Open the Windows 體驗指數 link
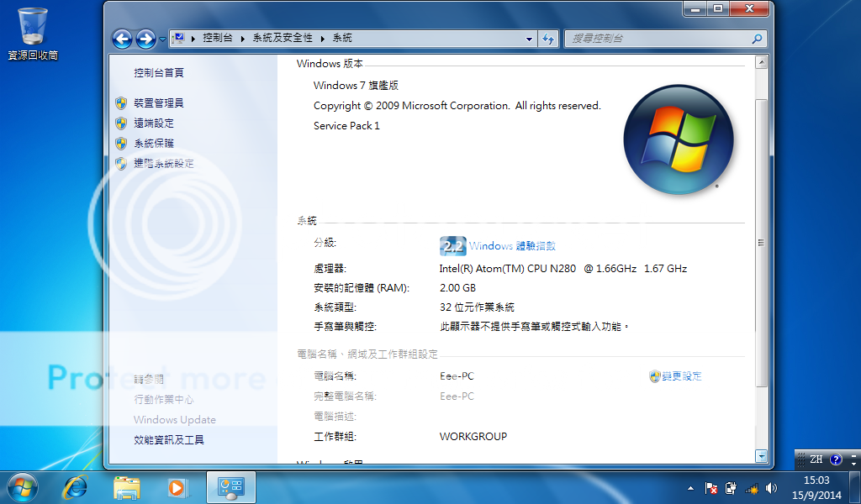The height and width of the screenshot is (504, 861). tap(512, 245)
